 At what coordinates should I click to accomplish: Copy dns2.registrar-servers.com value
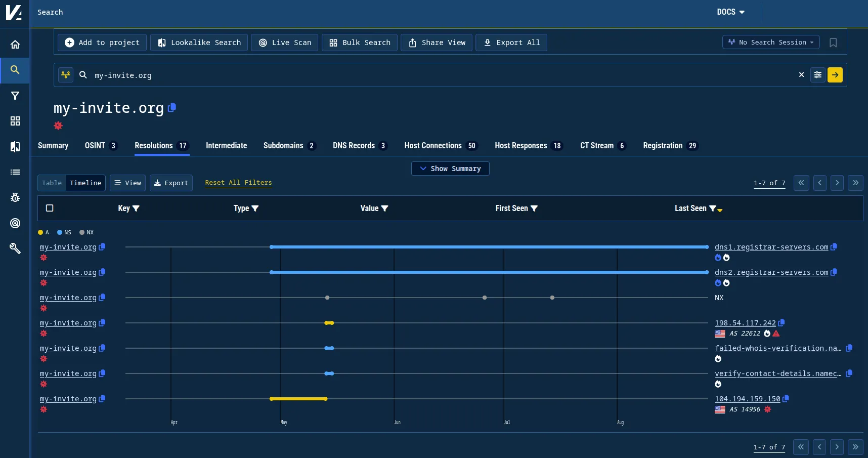tap(834, 272)
